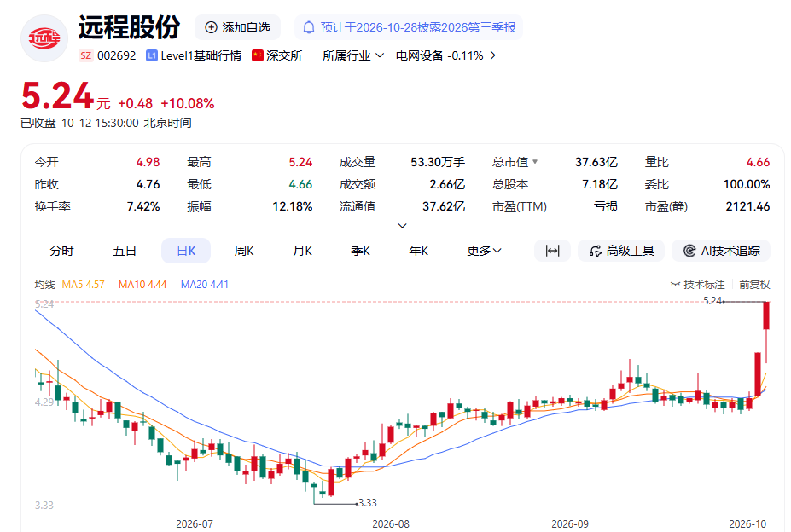791x532 pixels.
Task: Click the 委比 value 100.00%
Action: [x=747, y=184]
